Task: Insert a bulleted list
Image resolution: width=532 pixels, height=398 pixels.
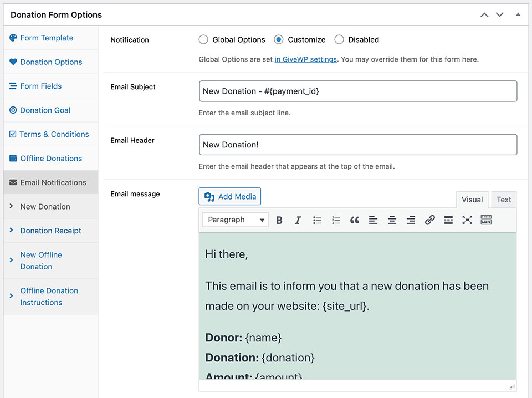Action: point(317,220)
